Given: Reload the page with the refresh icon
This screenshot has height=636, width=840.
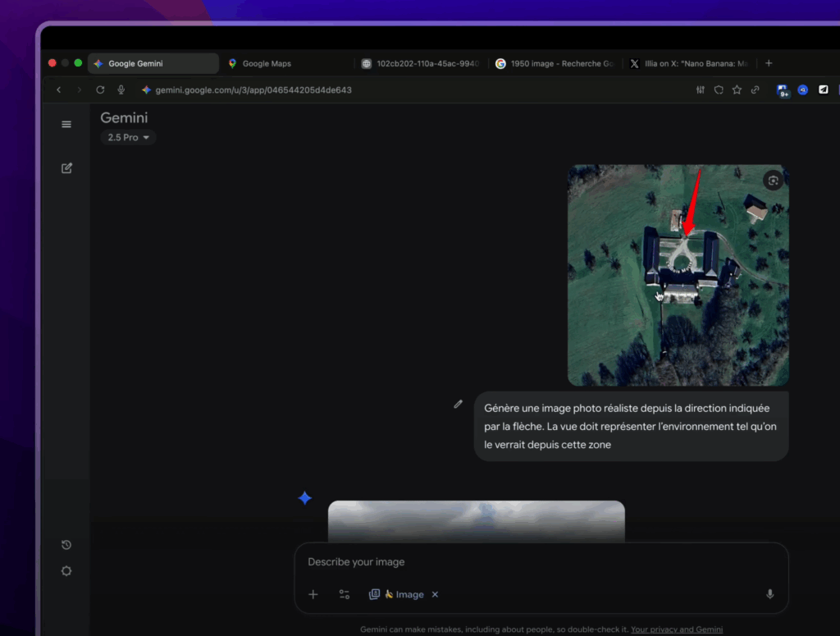Looking at the screenshot, I should point(100,90).
